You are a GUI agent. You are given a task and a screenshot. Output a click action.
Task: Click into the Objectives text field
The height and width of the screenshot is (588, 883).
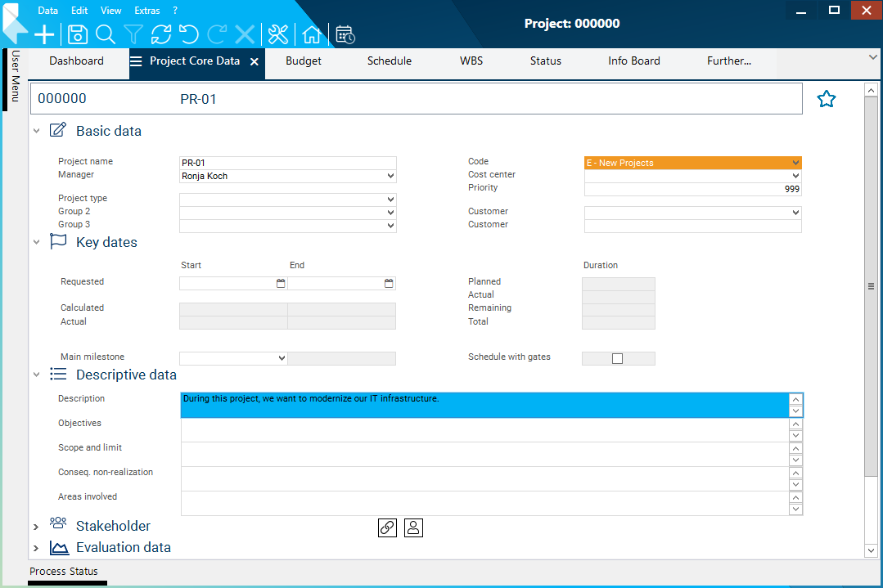(x=484, y=429)
